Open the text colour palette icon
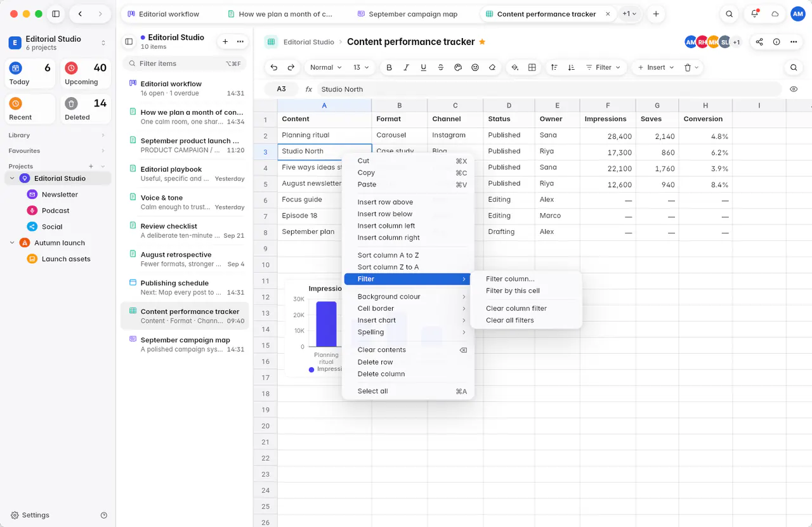This screenshot has height=527, width=812. pyautogui.click(x=457, y=67)
